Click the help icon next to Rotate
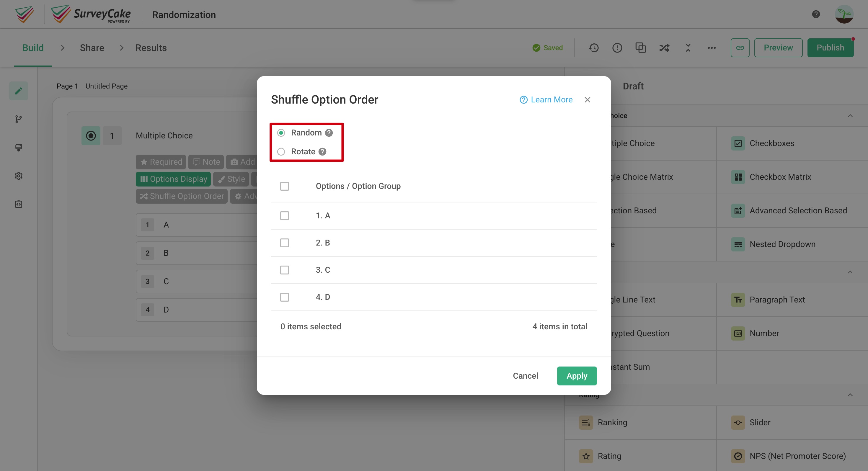The height and width of the screenshot is (471, 868). tap(322, 152)
